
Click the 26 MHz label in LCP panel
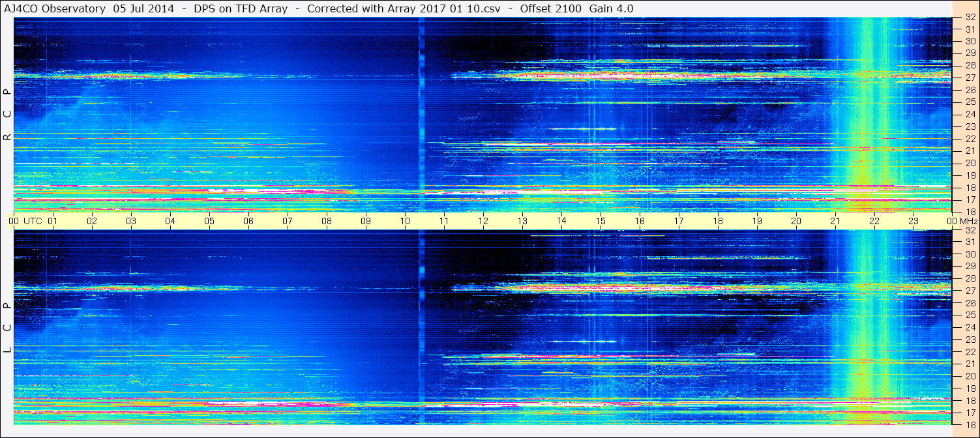[x=970, y=303]
